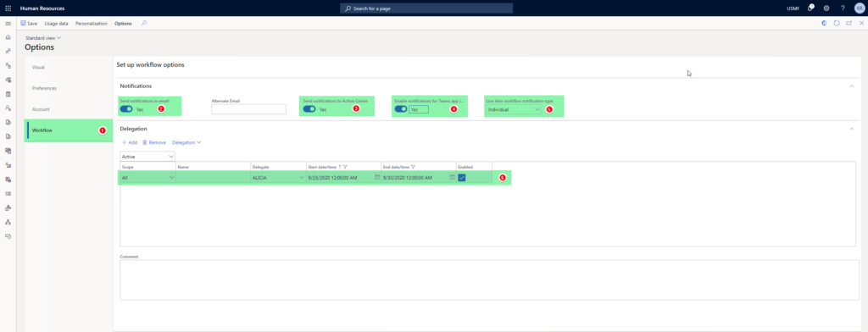Open the app launcher waffle icon

8,8
